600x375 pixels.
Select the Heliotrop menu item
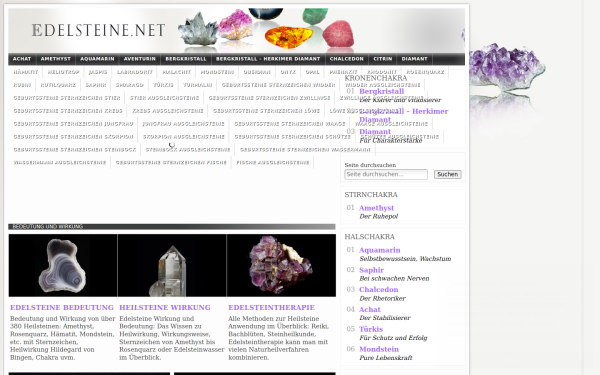63,72
